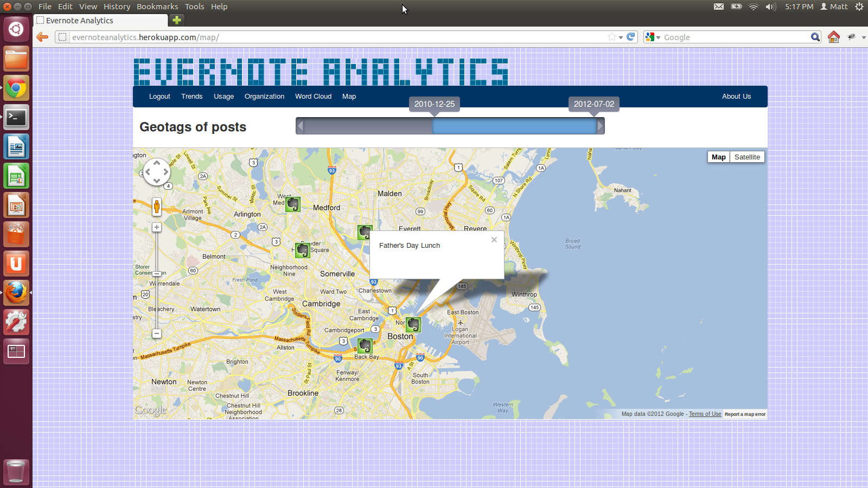
Task: Open Ubuntu Software Center
Action: [x=16, y=234]
